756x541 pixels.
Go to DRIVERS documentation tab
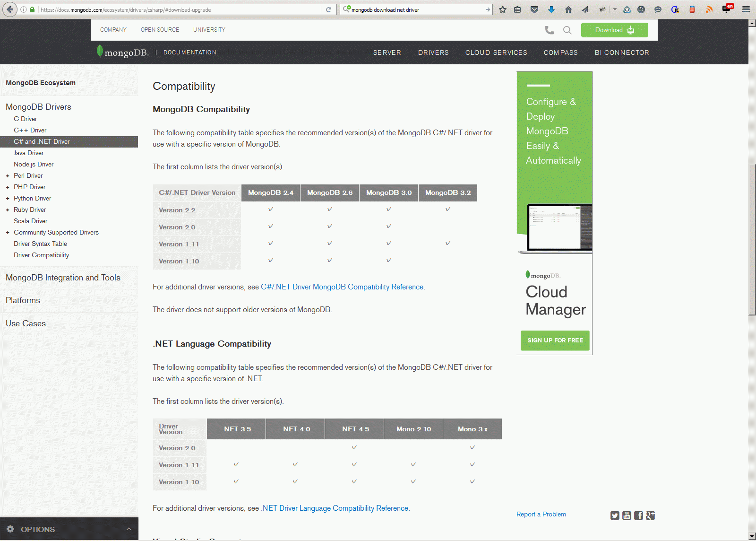(433, 52)
